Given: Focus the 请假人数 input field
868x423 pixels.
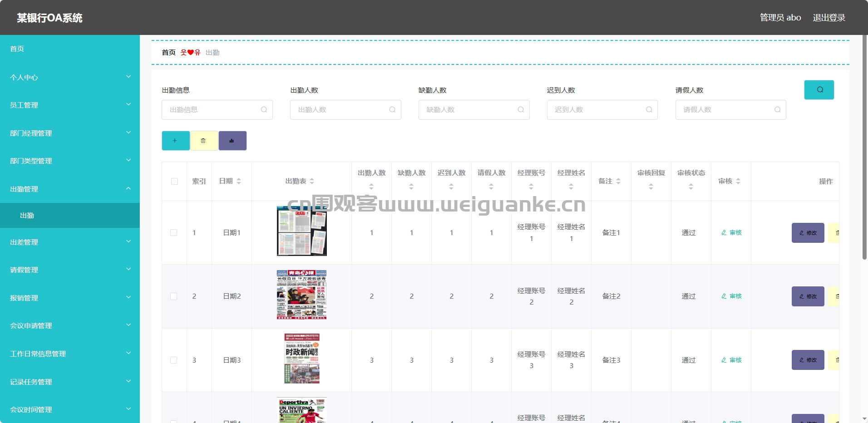Looking at the screenshot, I should tap(731, 110).
